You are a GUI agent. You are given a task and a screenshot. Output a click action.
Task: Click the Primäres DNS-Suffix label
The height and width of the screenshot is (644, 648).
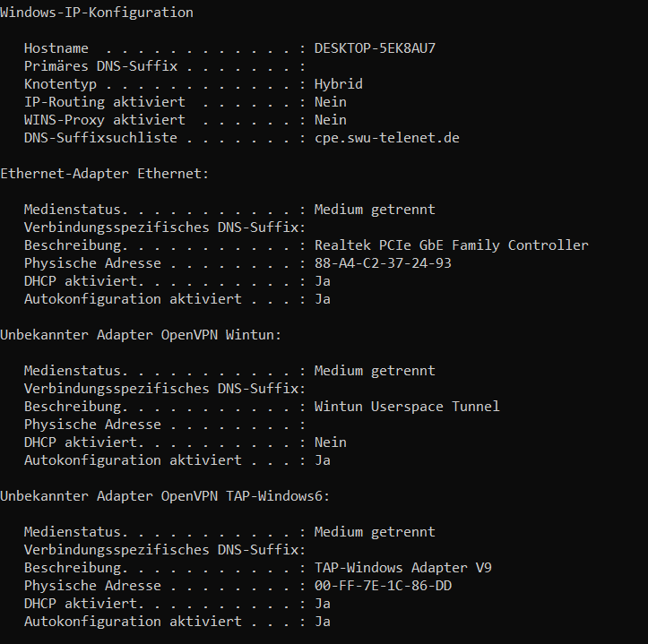[101, 66]
